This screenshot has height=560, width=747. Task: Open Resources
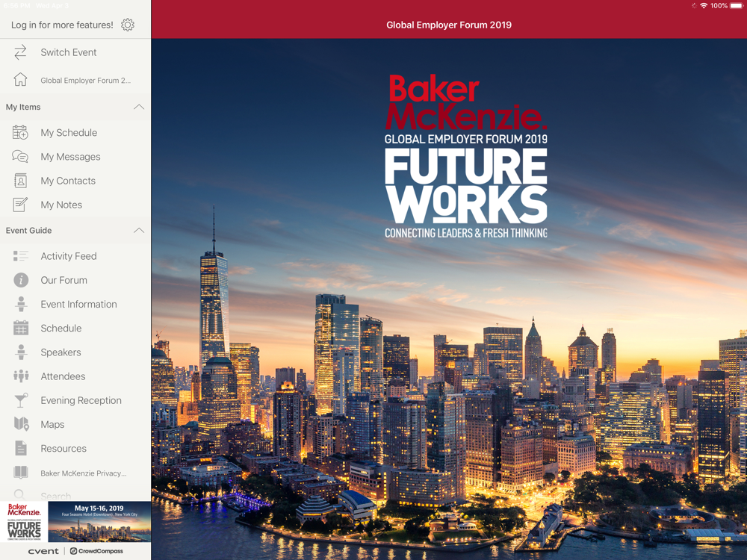[x=75, y=449]
